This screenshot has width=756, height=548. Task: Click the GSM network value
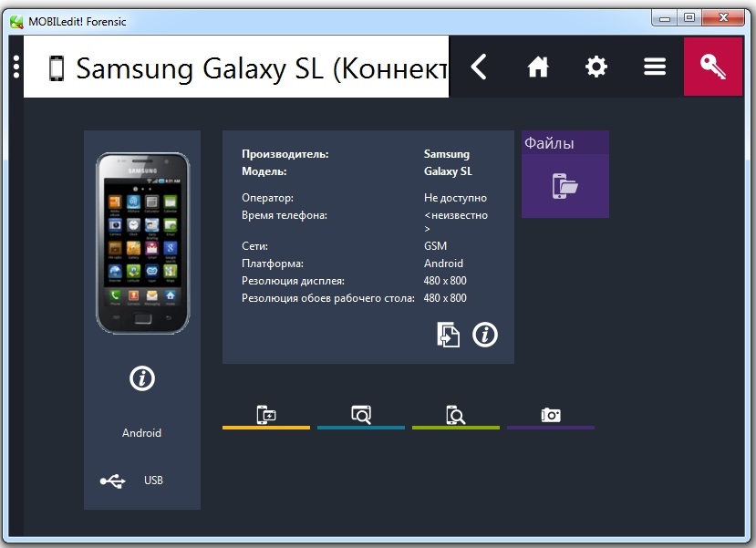pos(435,246)
